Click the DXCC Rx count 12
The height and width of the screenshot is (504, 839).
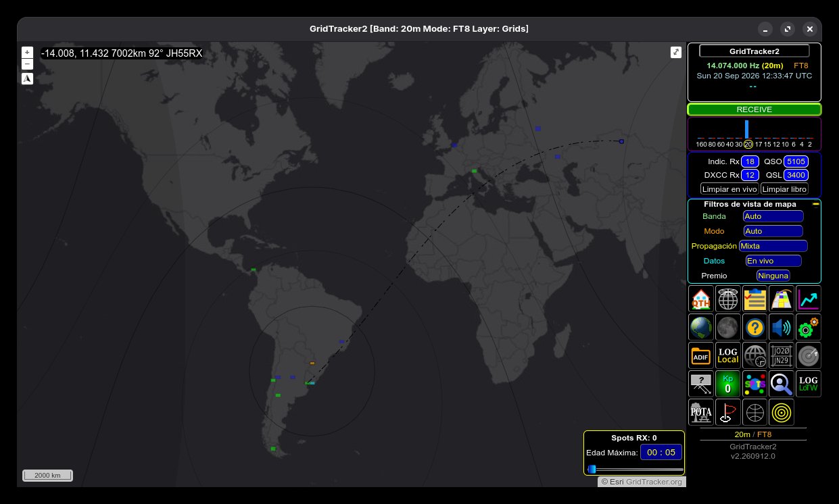point(750,175)
